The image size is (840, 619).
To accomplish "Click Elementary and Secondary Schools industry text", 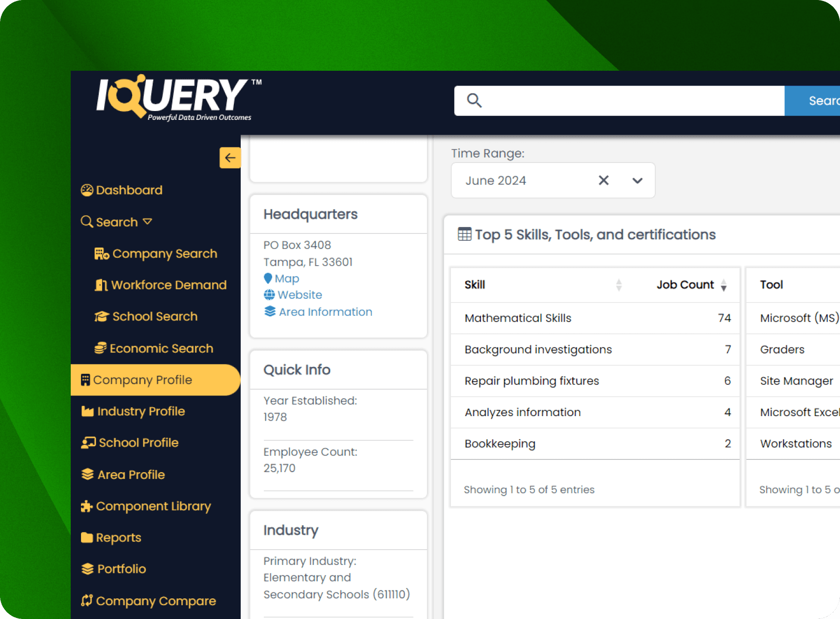I will [336, 586].
